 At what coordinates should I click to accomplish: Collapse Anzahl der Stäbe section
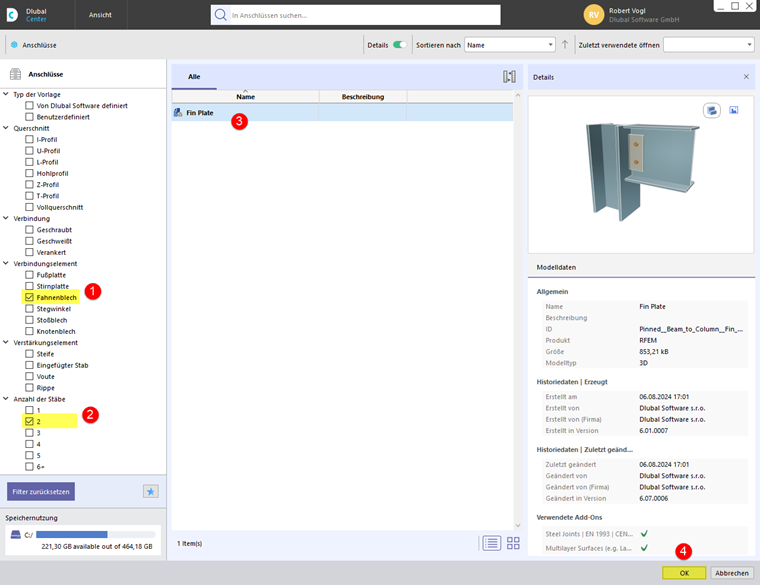pos(6,399)
